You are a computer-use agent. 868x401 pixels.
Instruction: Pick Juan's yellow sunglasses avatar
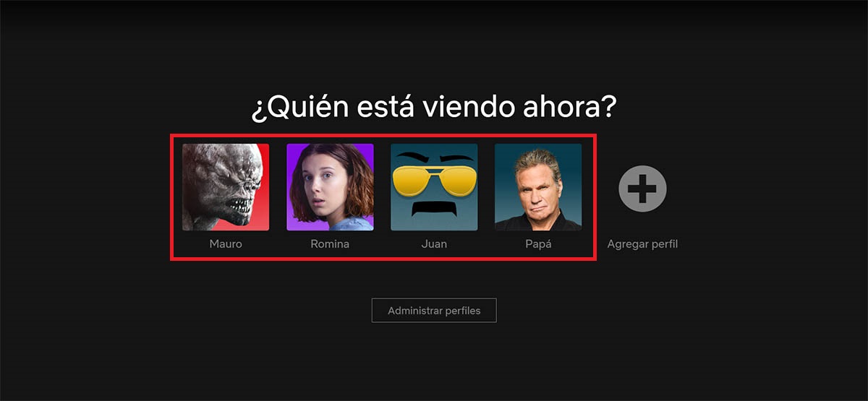pos(434,187)
